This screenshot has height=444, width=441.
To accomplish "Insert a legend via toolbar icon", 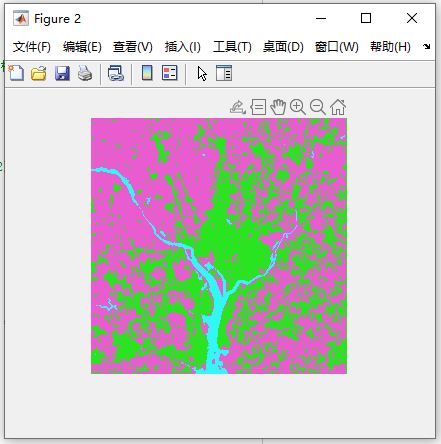I will (x=170, y=73).
